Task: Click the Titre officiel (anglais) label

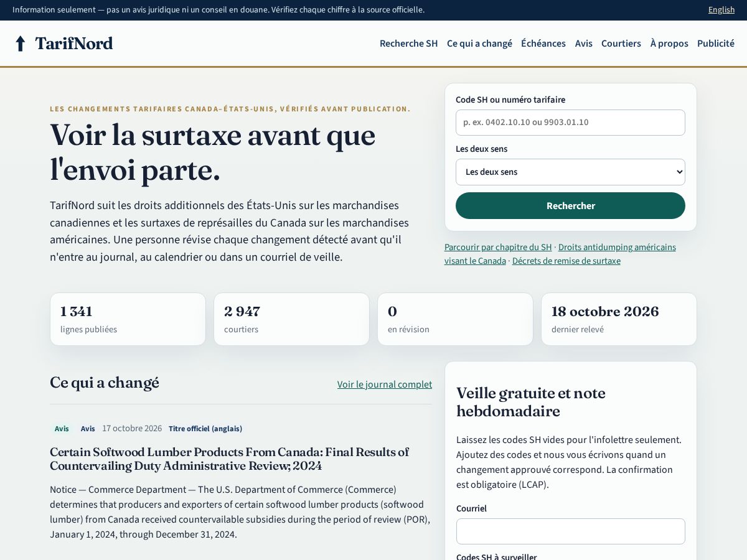Action: pos(205,429)
